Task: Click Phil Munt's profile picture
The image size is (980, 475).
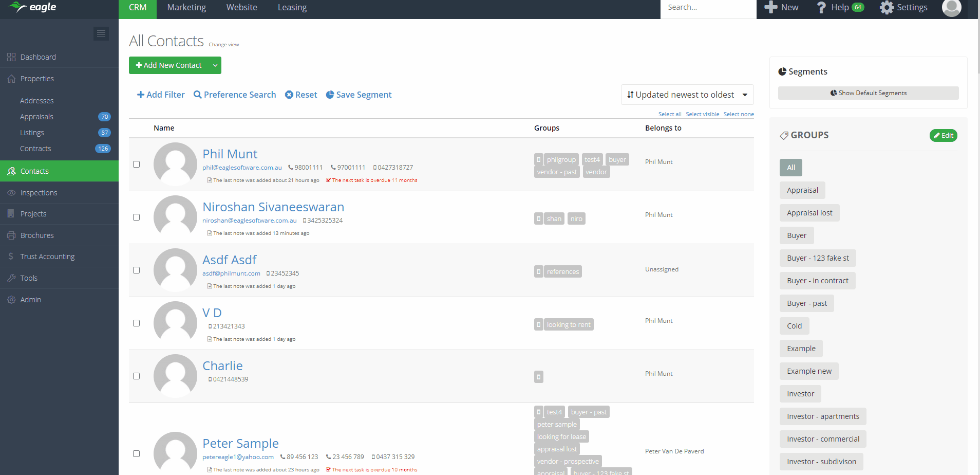Action: tap(175, 164)
